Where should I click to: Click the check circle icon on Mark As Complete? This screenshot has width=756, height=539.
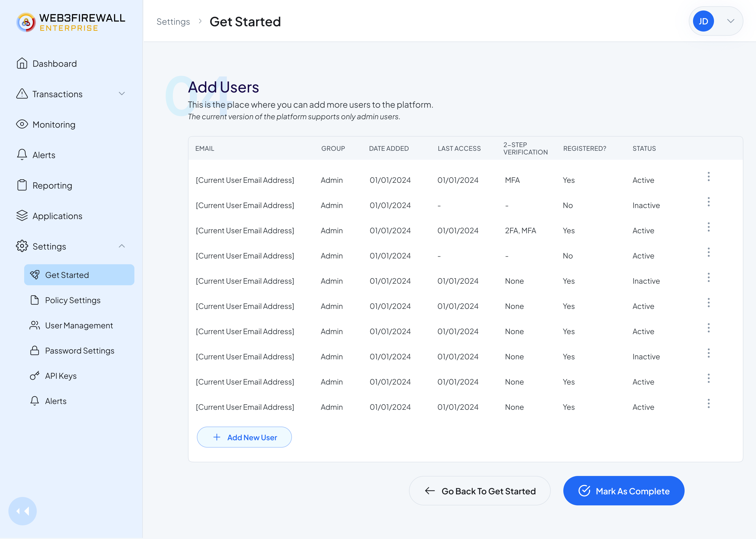pyautogui.click(x=584, y=491)
